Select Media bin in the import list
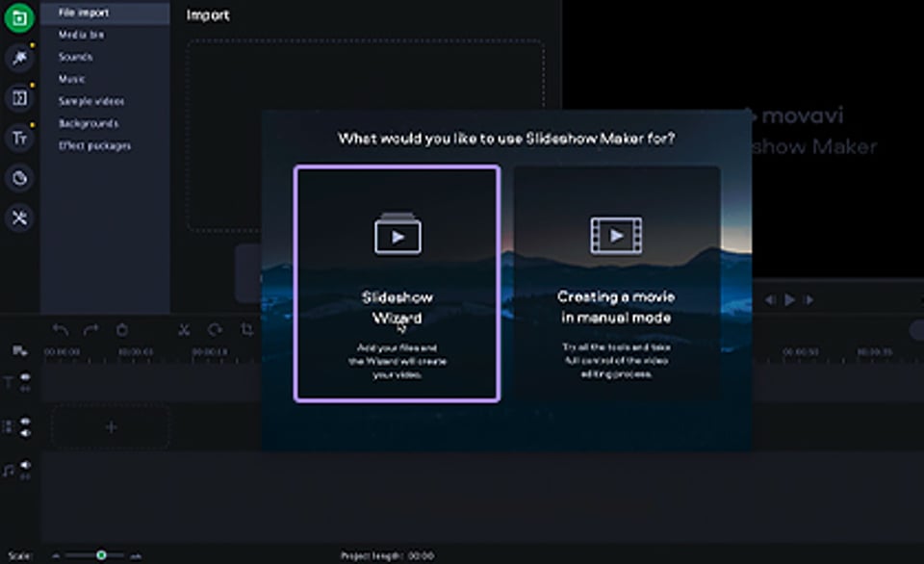 tap(81, 35)
